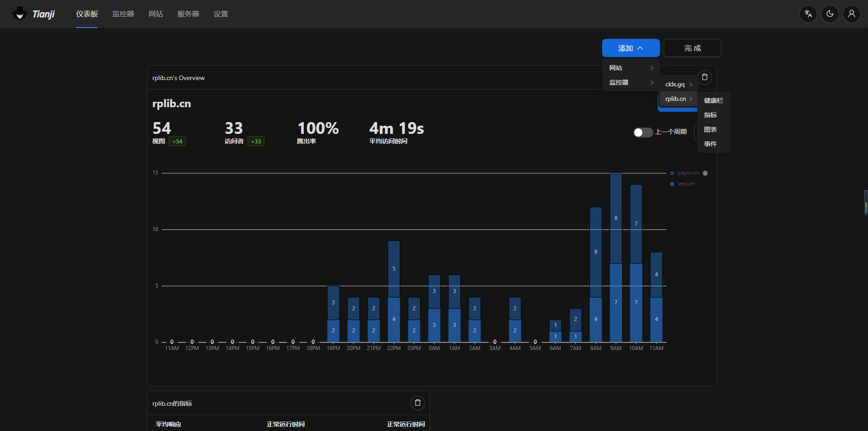Open the 服务器 navigation tab
Image resolution: width=868 pixels, height=431 pixels.
pos(188,14)
